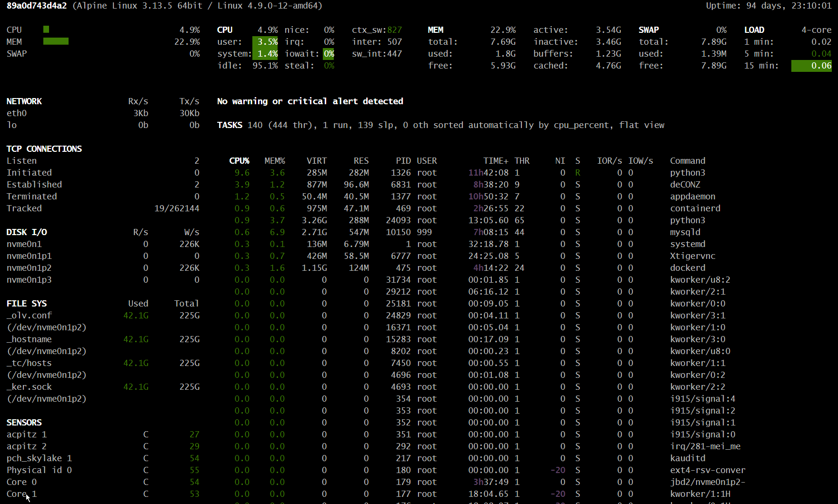838x504 pixels.
Task: Select the acpitz 1 sensor row
Action: [x=103, y=435]
